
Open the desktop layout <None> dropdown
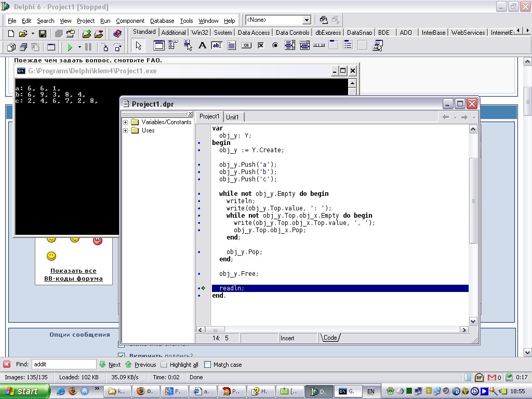pyautogui.click(x=307, y=20)
